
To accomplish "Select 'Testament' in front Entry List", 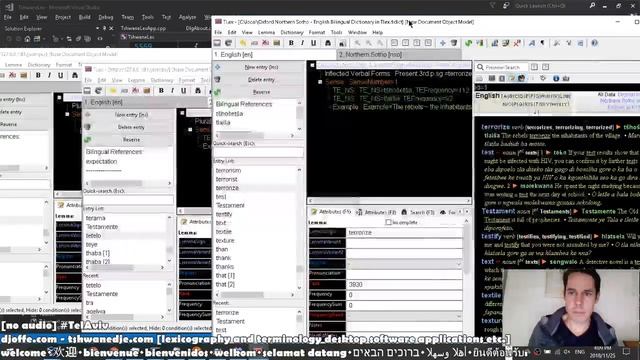I will point(230,205).
